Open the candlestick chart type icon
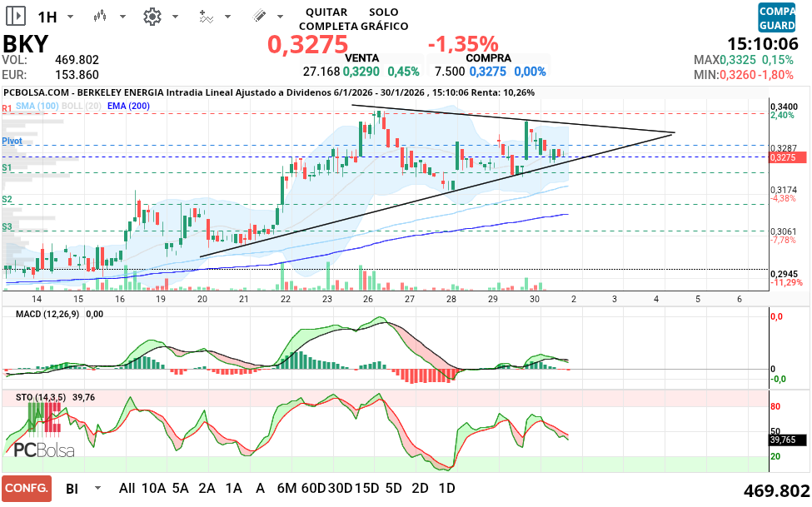 100,16
